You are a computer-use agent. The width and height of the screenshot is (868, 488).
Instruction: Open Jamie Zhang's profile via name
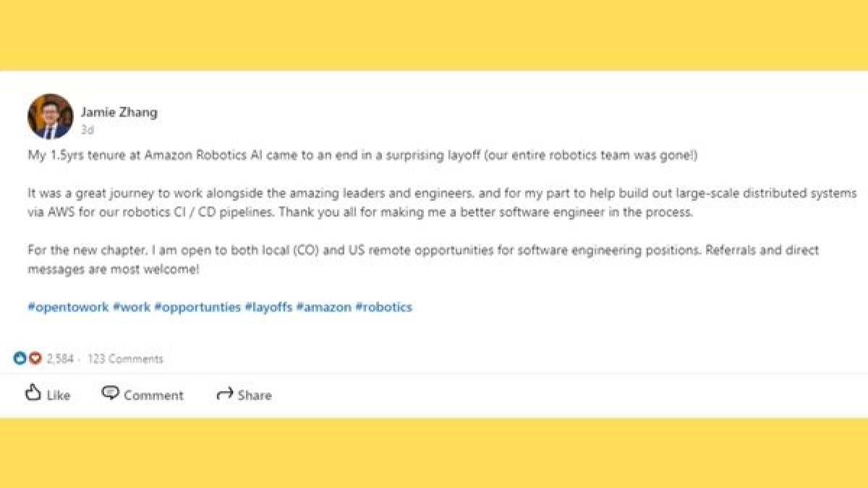tap(119, 112)
